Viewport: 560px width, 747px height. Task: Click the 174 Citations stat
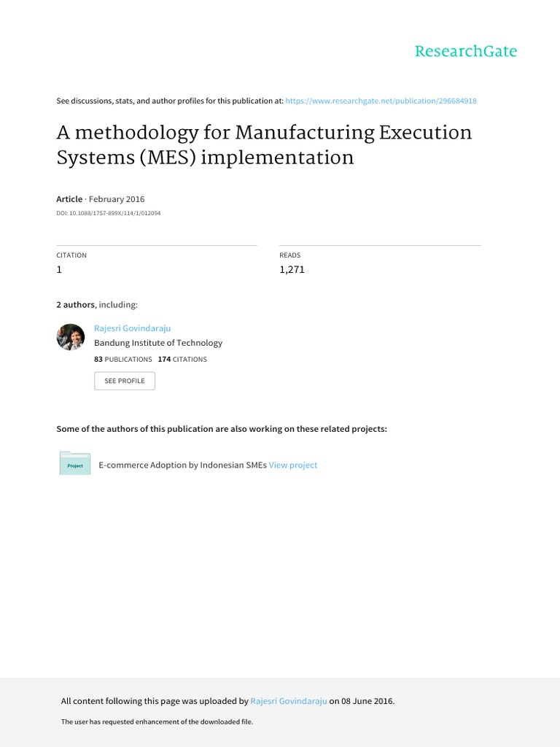182,360
